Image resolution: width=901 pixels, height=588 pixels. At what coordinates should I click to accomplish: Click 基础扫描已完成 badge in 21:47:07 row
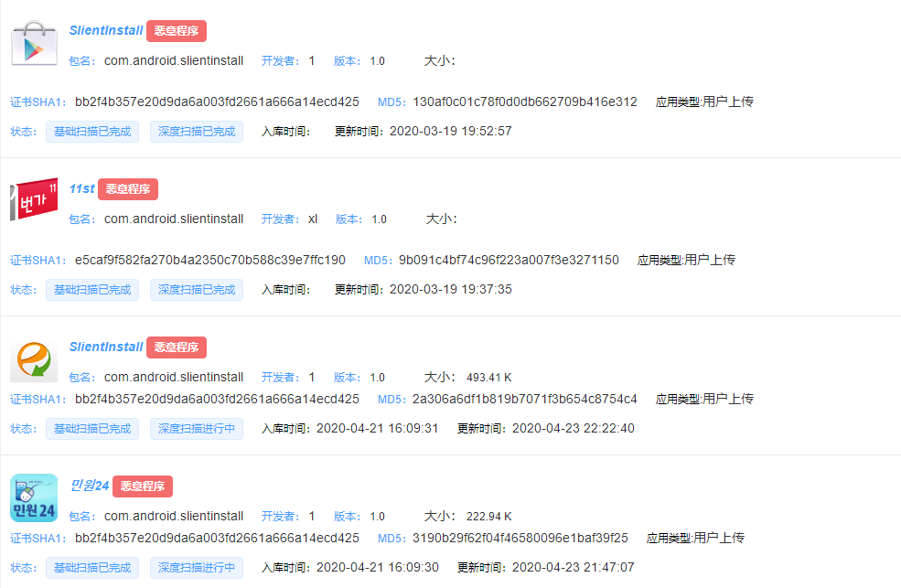(x=92, y=568)
